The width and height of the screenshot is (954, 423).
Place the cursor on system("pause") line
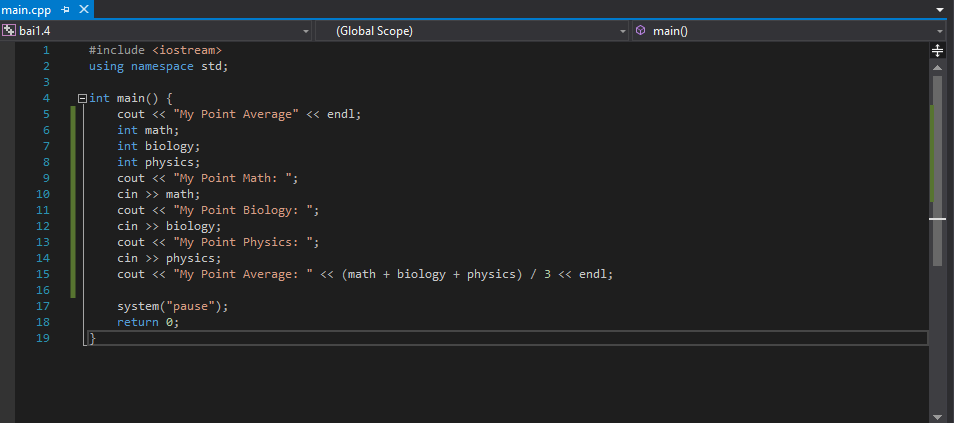pyautogui.click(x=173, y=306)
